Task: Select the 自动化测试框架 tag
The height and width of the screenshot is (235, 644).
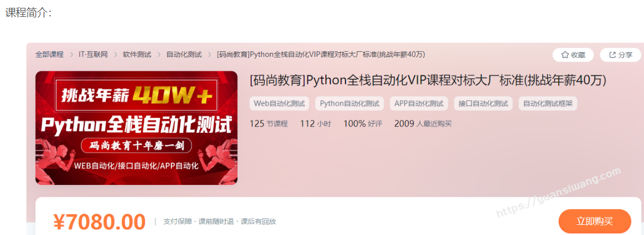Action: (x=548, y=103)
